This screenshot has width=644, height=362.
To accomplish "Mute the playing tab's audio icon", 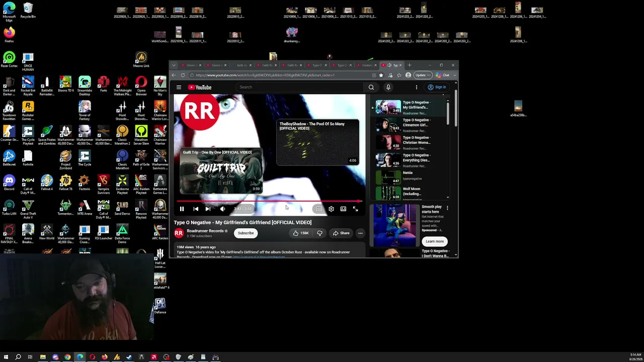I will click(389, 65).
